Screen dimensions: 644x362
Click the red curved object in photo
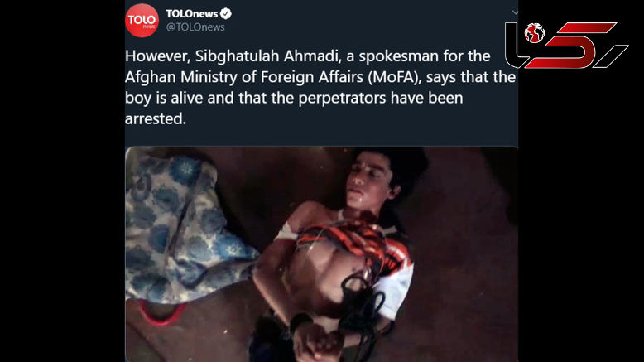161,314
